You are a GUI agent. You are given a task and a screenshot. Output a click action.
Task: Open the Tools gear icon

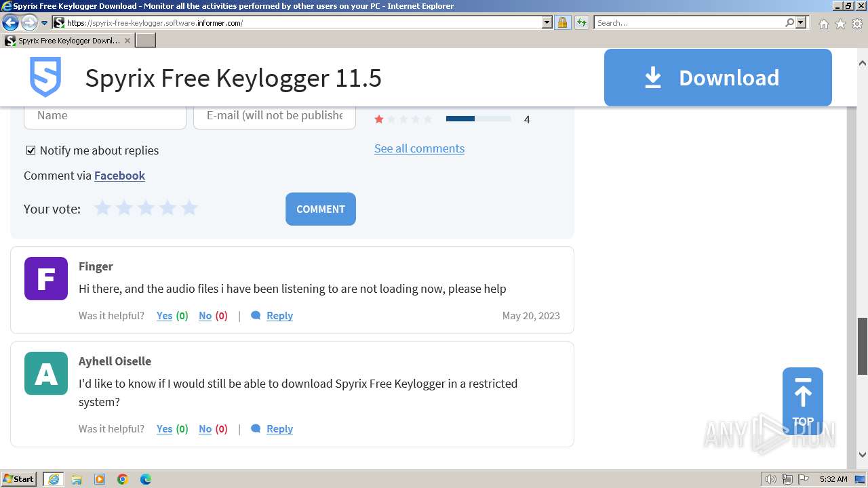coord(857,24)
